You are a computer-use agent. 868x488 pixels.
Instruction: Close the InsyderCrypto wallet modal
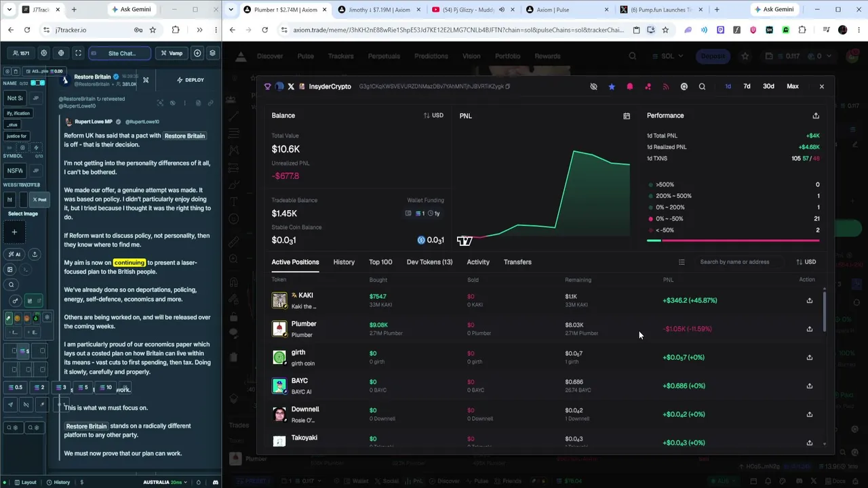coord(821,87)
